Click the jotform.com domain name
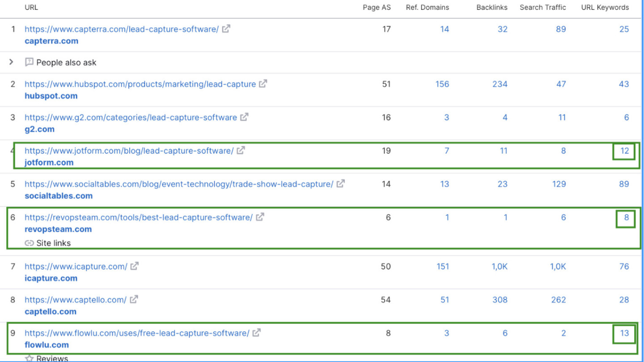644x362 pixels. tap(49, 162)
